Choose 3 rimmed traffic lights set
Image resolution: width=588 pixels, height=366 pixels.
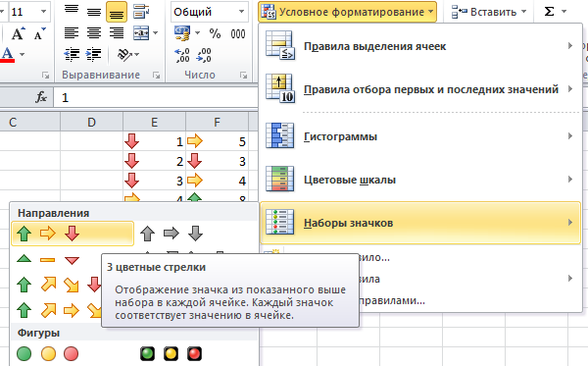tap(171, 353)
